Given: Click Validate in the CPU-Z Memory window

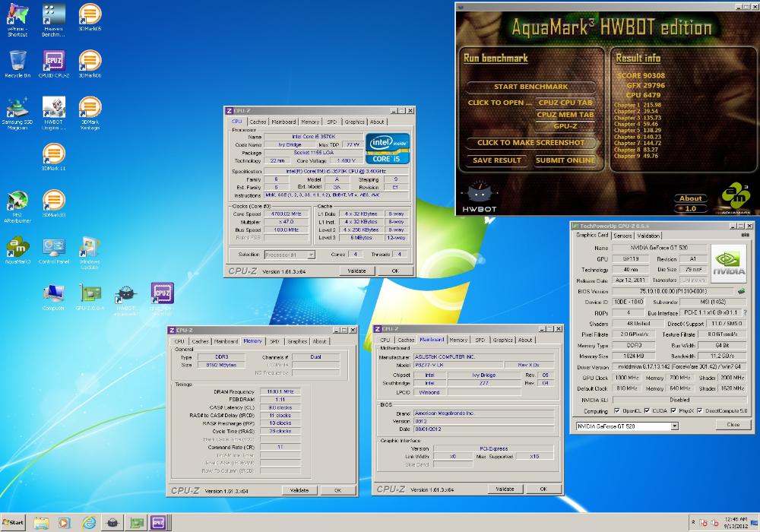Looking at the screenshot, I should (299, 490).
